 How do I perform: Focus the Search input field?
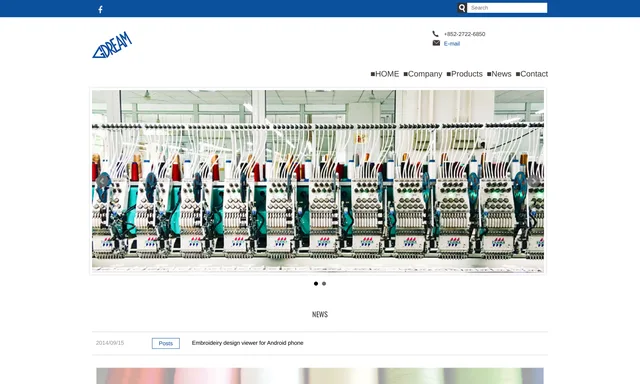coord(507,8)
